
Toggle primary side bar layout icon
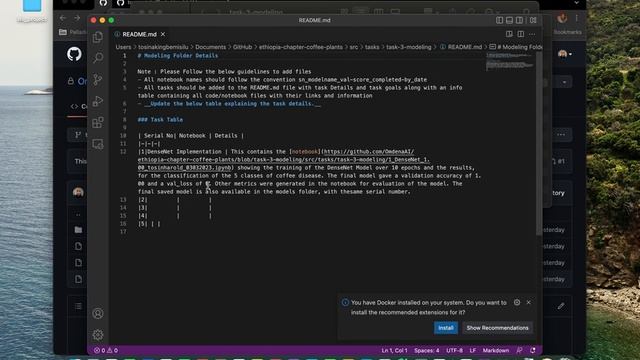pos(500,20)
